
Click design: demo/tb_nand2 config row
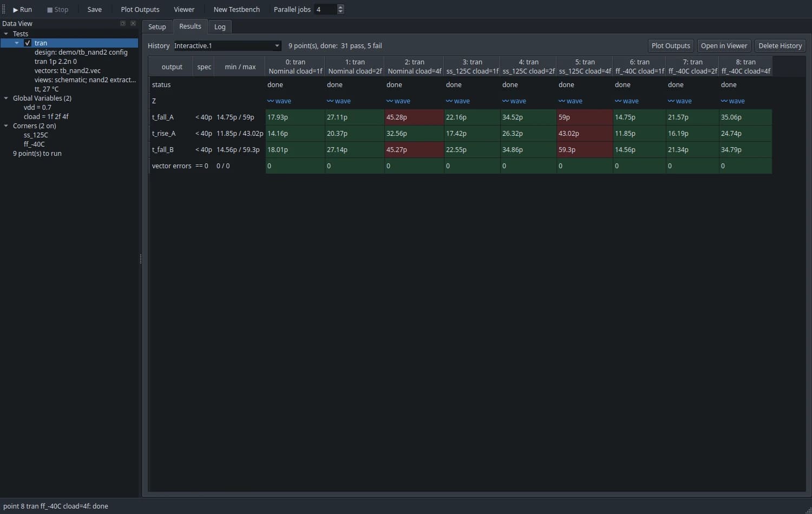click(x=81, y=52)
